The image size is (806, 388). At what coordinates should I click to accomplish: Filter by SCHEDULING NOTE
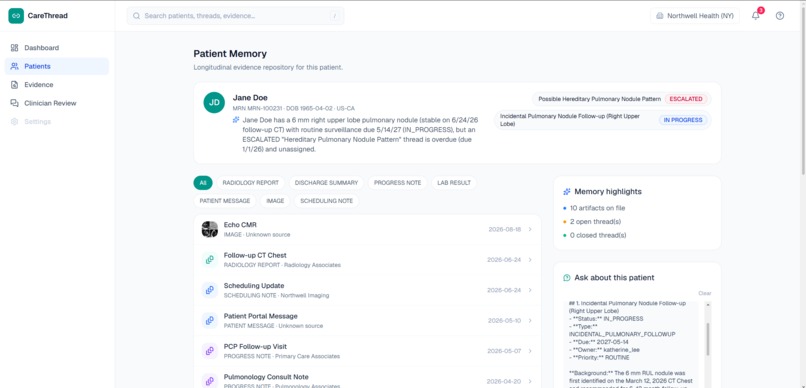coord(326,201)
